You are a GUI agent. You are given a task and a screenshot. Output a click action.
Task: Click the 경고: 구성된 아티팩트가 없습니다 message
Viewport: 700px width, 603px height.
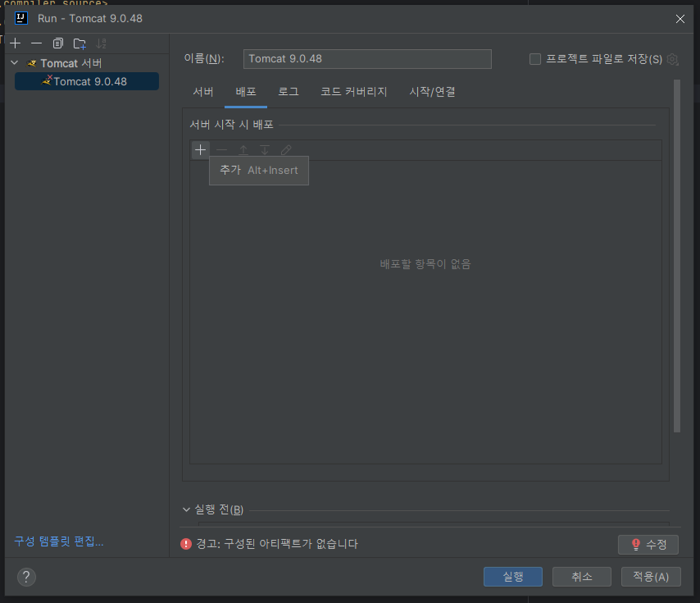click(277, 544)
